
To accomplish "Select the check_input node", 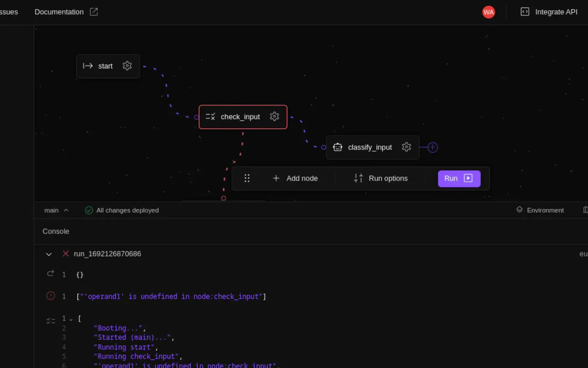I will point(240,117).
